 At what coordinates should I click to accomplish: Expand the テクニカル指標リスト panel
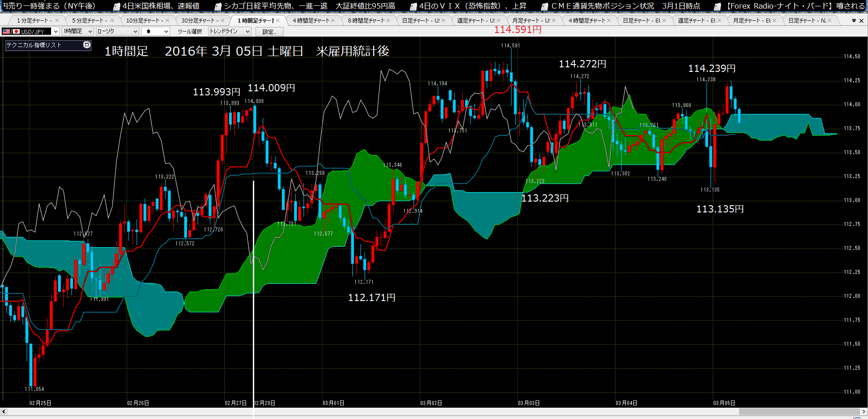point(87,45)
